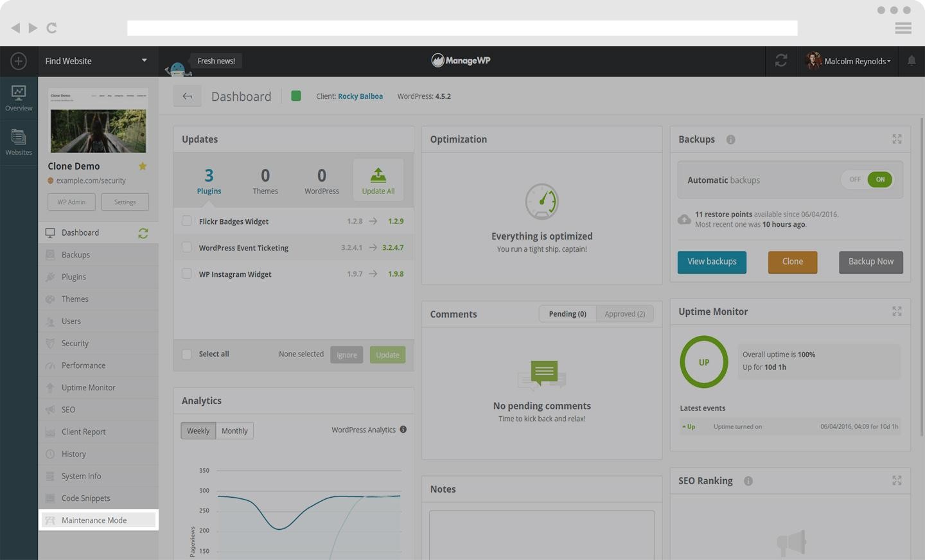Click the refresh icon beside Dashboard menu item
925x560 pixels.
pos(143,233)
